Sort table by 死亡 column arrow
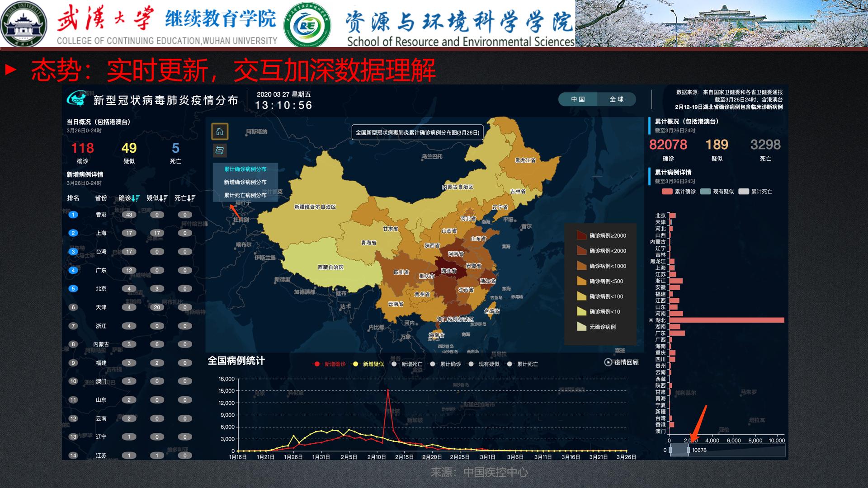 tap(191, 198)
